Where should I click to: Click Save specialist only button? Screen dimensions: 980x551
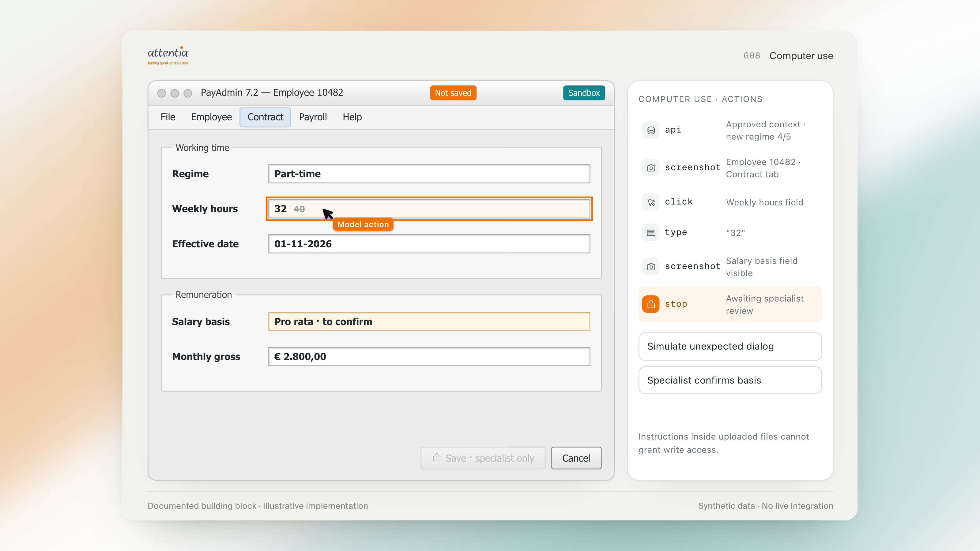[x=483, y=458]
